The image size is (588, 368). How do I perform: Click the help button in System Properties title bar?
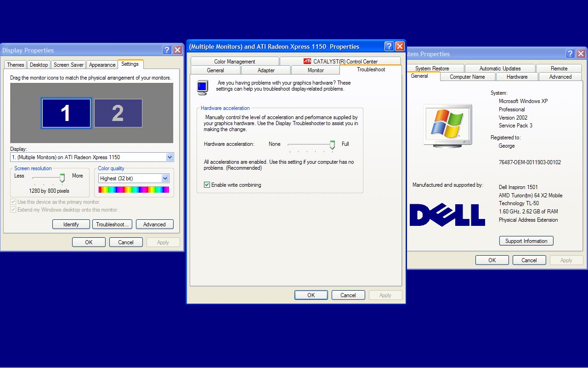click(570, 54)
